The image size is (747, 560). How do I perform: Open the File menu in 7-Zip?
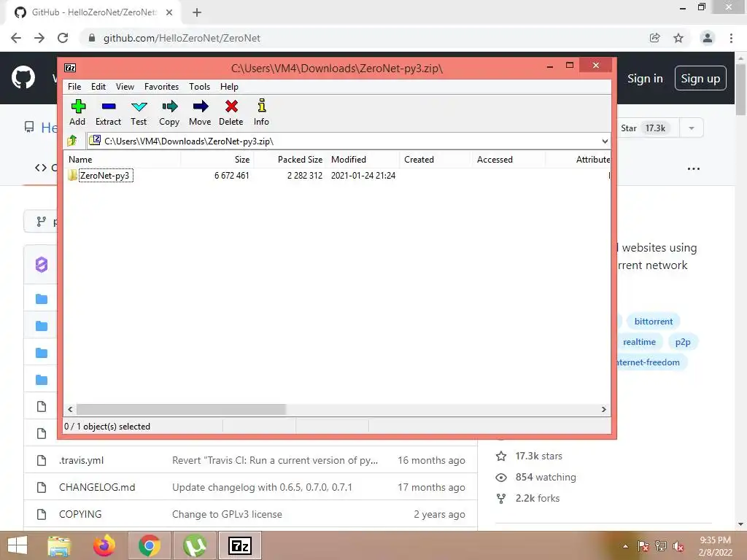tap(74, 87)
